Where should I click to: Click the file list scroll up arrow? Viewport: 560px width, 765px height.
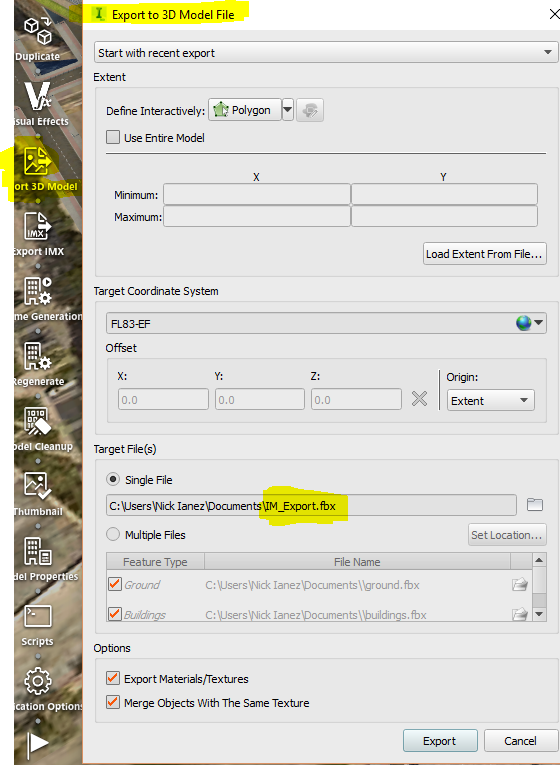pyautogui.click(x=539, y=560)
